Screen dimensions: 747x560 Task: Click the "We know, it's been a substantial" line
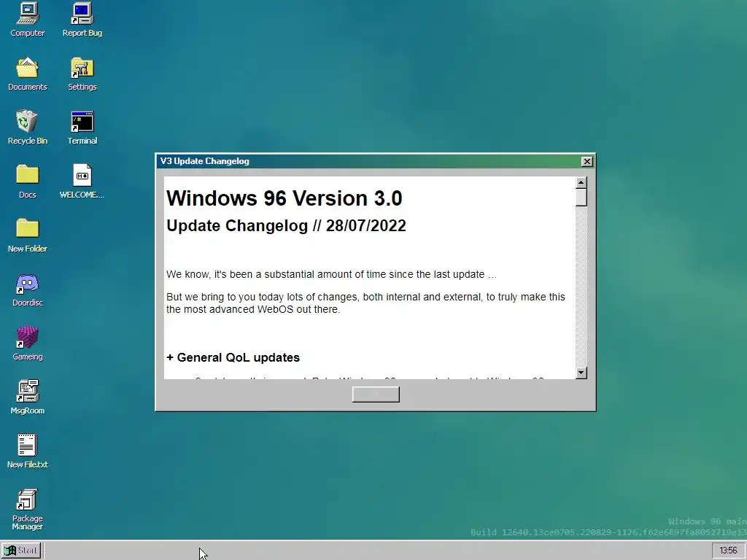[332, 275]
